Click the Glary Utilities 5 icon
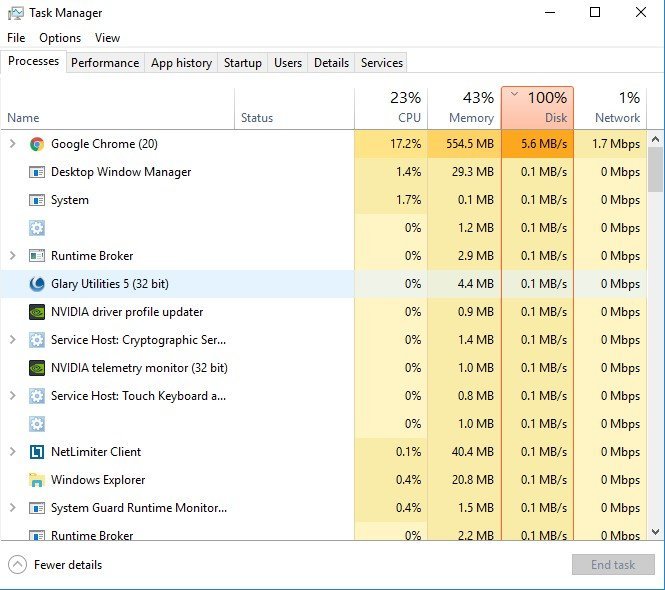The height and width of the screenshot is (590, 665). tap(37, 284)
